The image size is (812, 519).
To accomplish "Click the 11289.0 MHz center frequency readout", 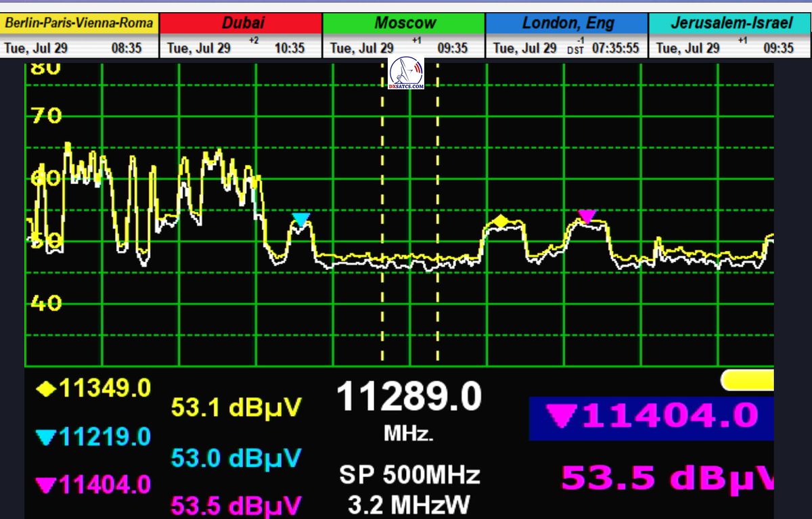I will 409,397.
